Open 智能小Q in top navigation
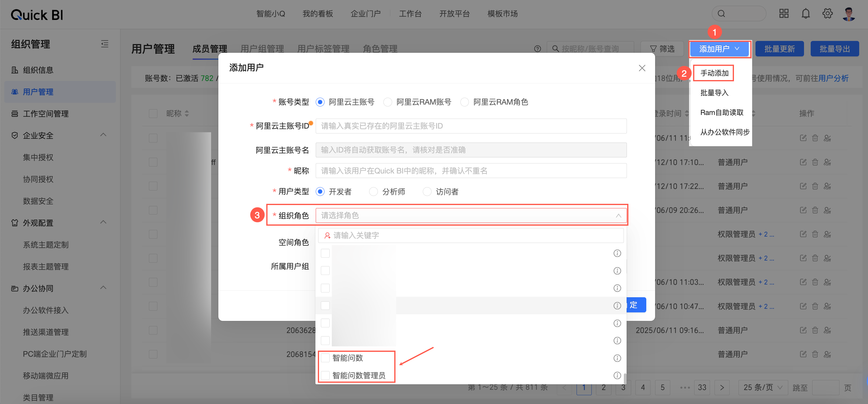The width and height of the screenshot is (868, 404). tap(271, 14)
